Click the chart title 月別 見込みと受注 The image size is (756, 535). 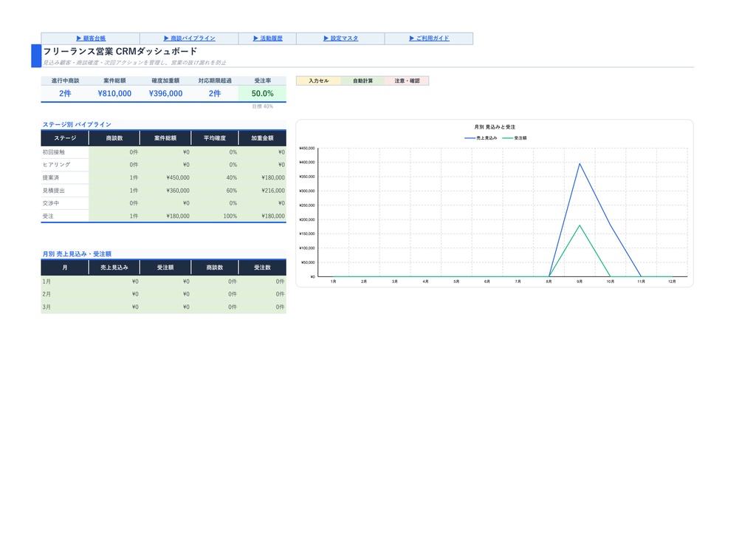point(495,127)
